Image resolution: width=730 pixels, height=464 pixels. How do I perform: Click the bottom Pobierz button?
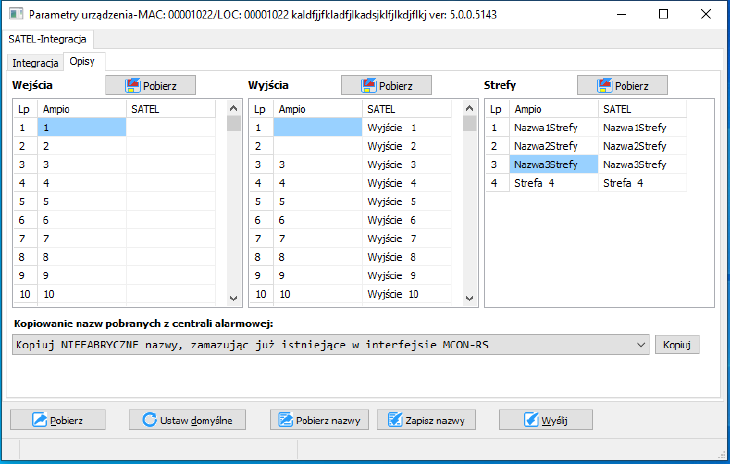pos(58,420)
